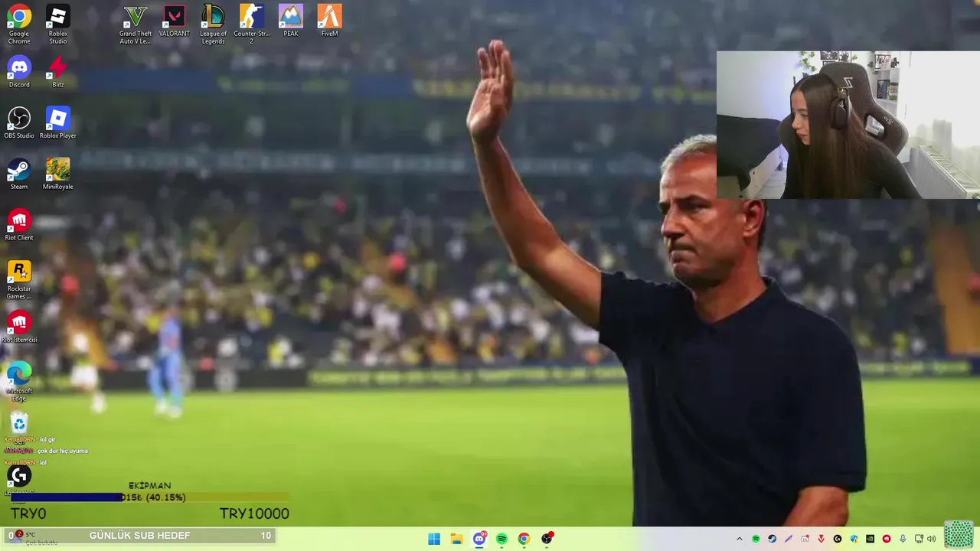Image resolution: width=980 pixels, height=551 pixels.
Task: Open the VALORANT desktop shortcut
Action: coord(175,21)
